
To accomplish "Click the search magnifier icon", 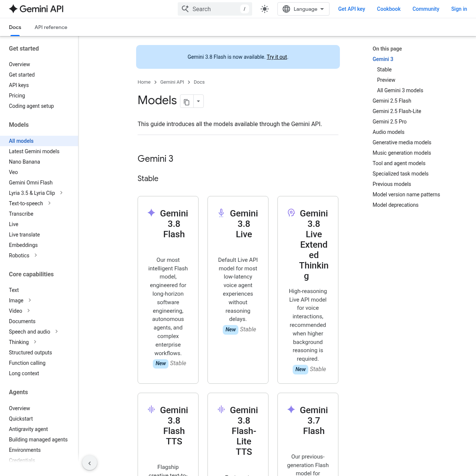I will coord(185,9).
